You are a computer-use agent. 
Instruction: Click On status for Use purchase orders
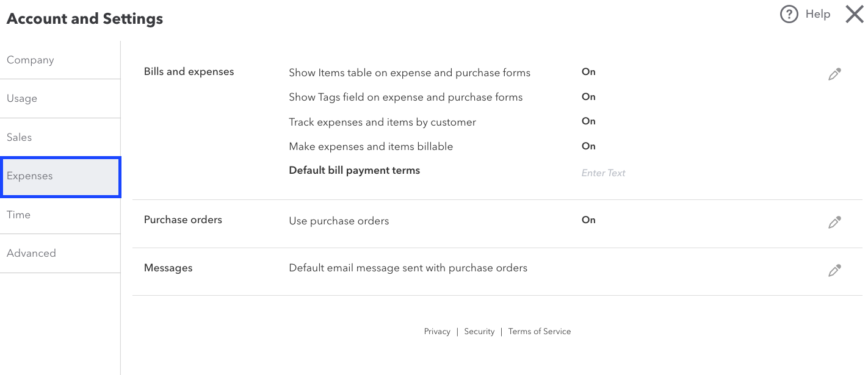tap(588, 220)
